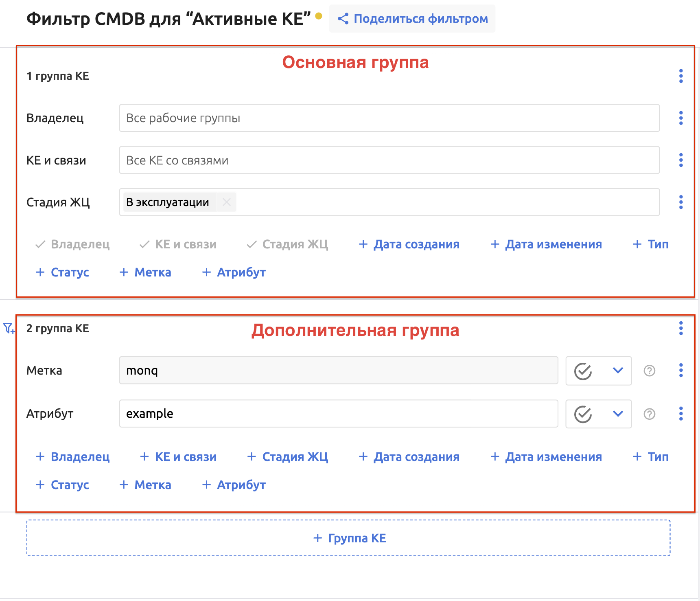The height and width of the screenshot is (601, 700).
Task: Click the share icon beside Поделиться фильтром
Action: point(343,19)
